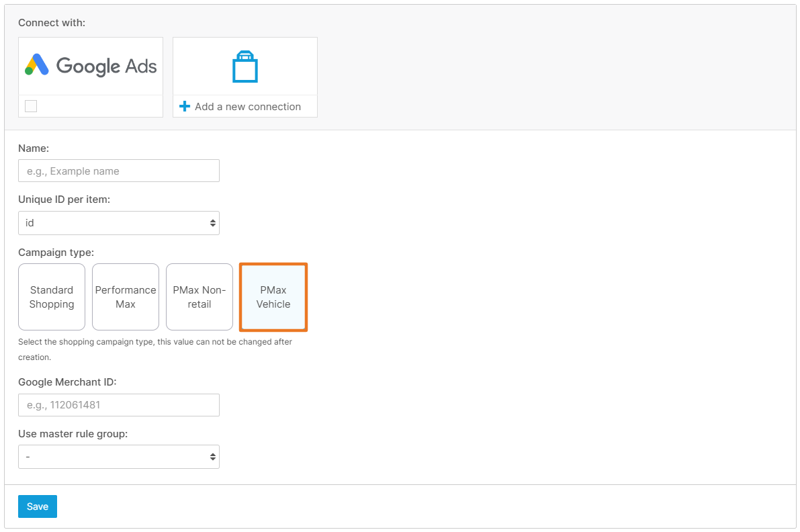The image size is (800, 532).
Task: Focus the Name text field
Action: (119, 171)
